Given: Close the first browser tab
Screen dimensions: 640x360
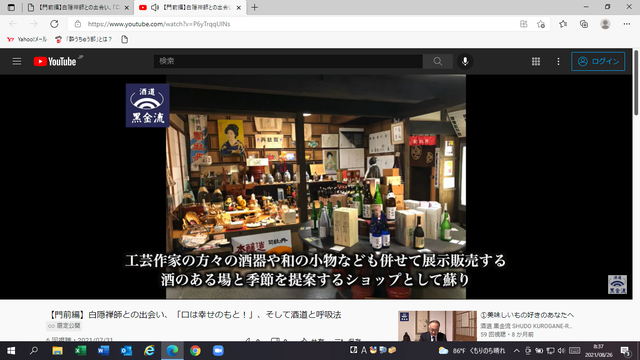Looking at the screenshot, I should click(127, 7).
